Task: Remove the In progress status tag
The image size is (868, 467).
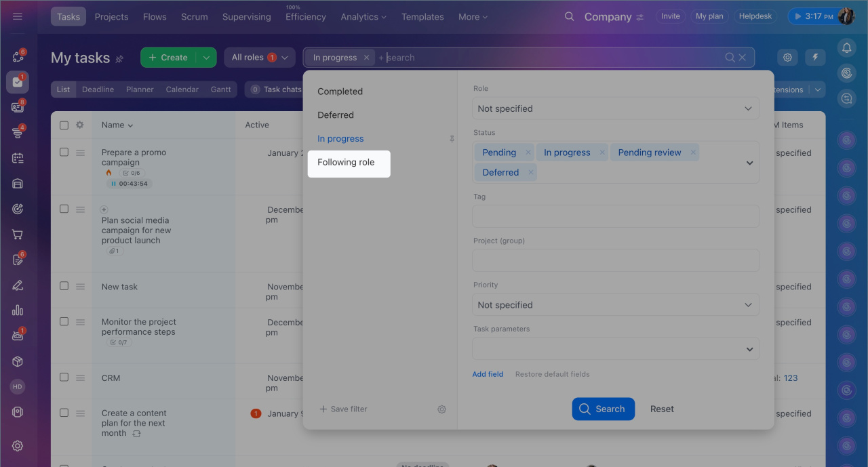Action: (602, 153)
